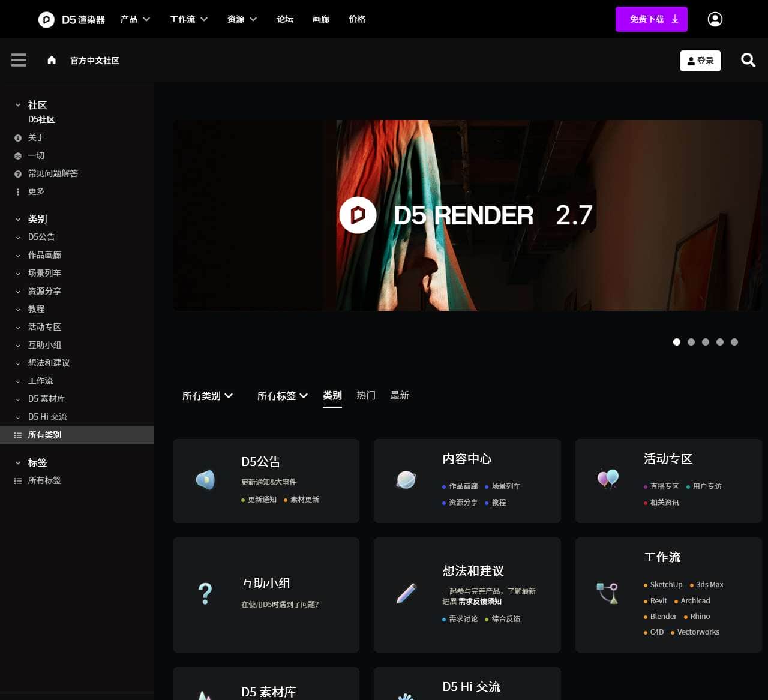The image size is (768, 700).
Task: Open the user account icon
Action: point(715,19)
